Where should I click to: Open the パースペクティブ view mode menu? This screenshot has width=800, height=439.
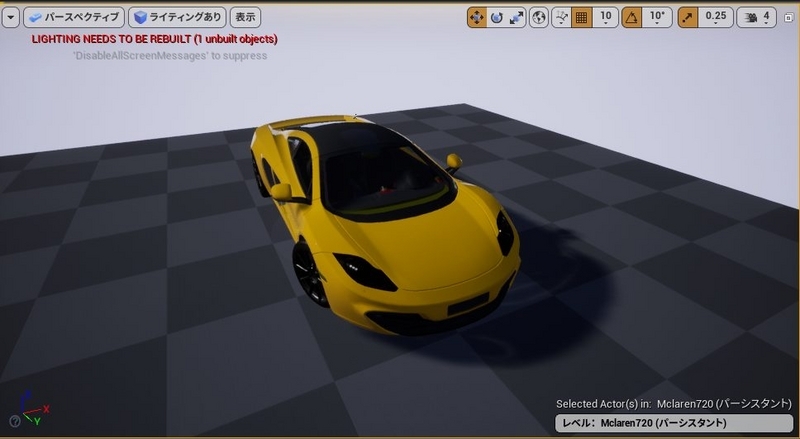click(x=74, y=17)
